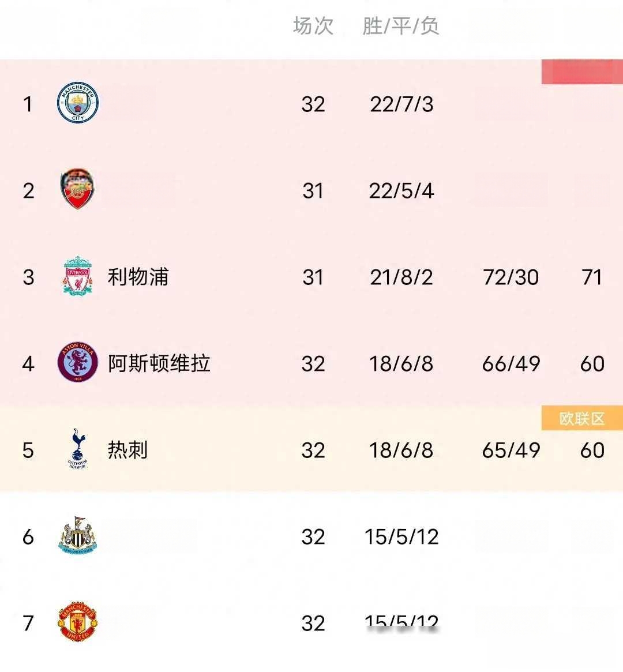Screen dimensions: 623x672
Task: Select the 热刺 team row entry
Action: coord(126,450)
